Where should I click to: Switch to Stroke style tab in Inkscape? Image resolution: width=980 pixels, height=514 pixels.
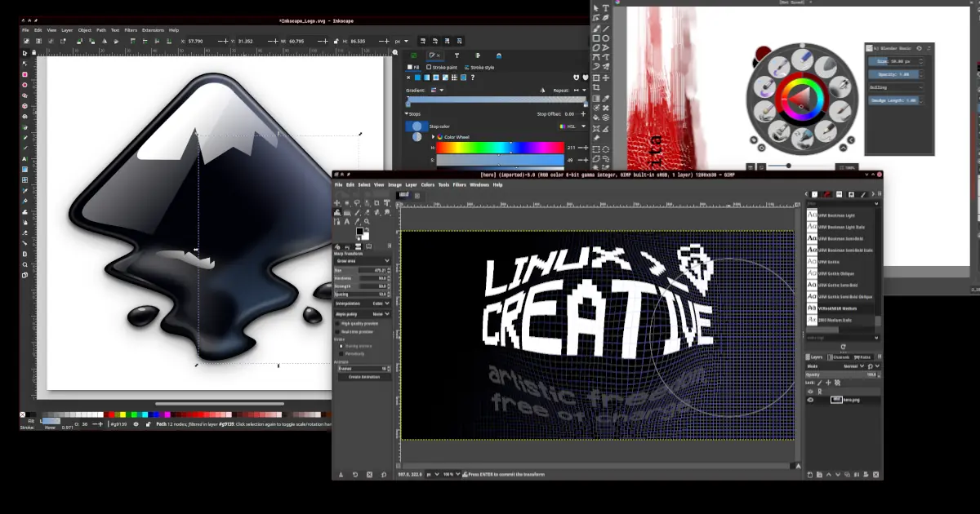(479, 68)
